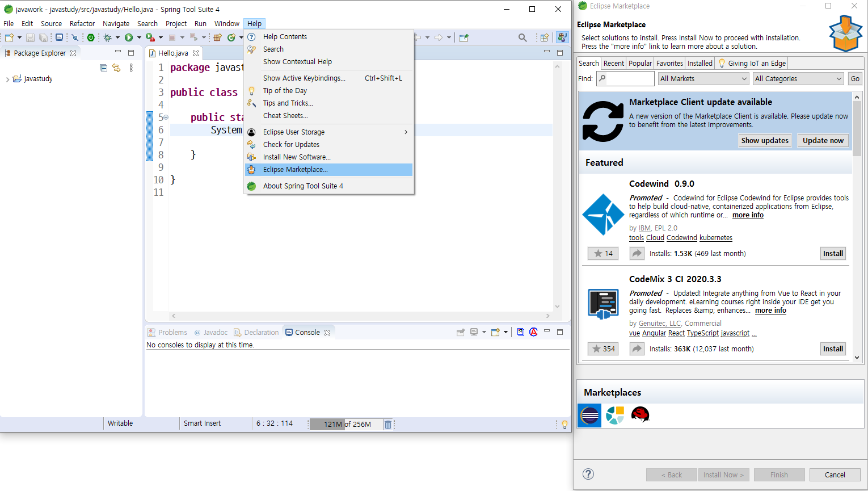Screen dimensions: 868x491
Task: Click the Update now button
Action: (x=823, y=141)
